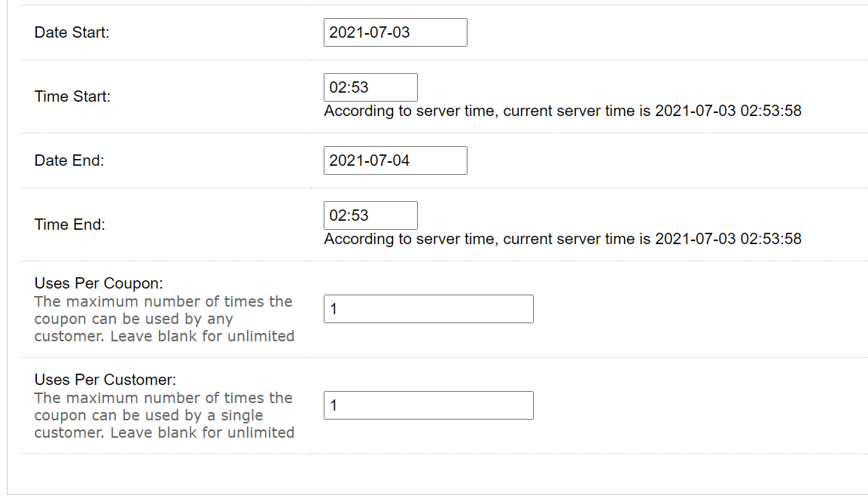This screenshot has height=498, width=868.
Task: Click the Uses Per Customer input
Action: [428, 405]
